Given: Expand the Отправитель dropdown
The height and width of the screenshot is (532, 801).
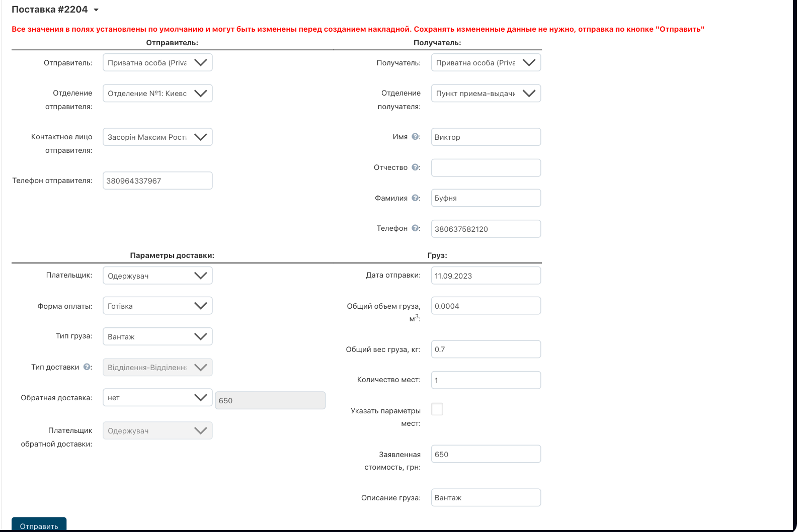Looking at the screenshot, I should click(x=157, y=63).
